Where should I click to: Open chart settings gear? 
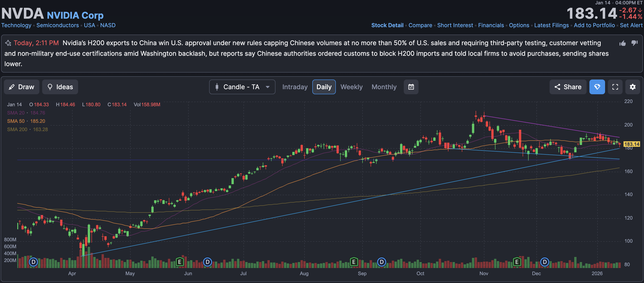pyautogui.click(x=632, y=87)
